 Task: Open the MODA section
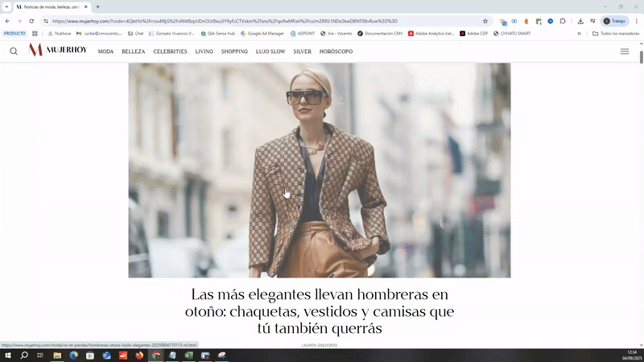coord(105,51)
